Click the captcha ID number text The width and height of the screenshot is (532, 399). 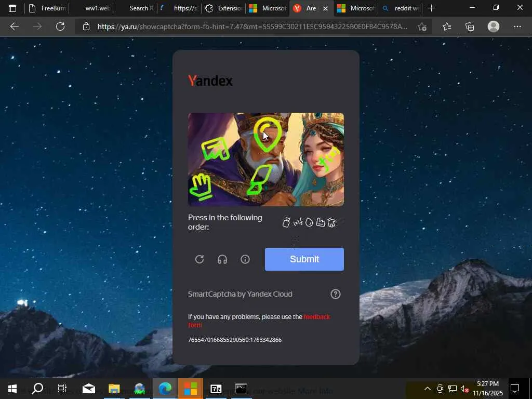pos(235,340)
